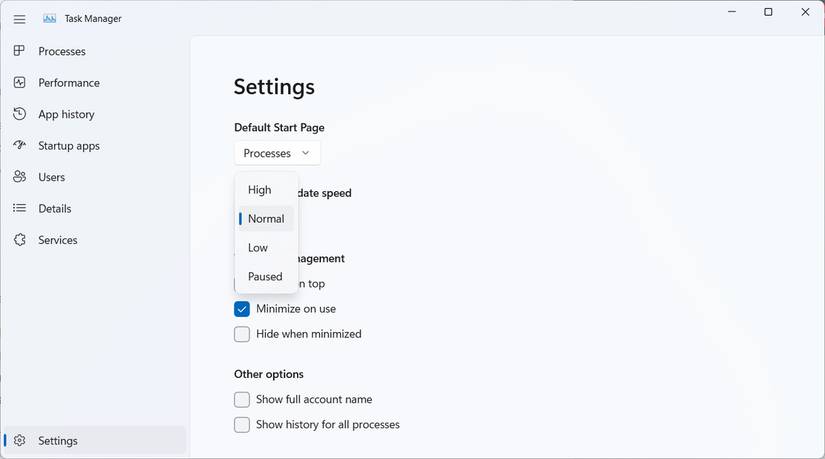
Task: Select Paused update speed option
Action: 265,277
